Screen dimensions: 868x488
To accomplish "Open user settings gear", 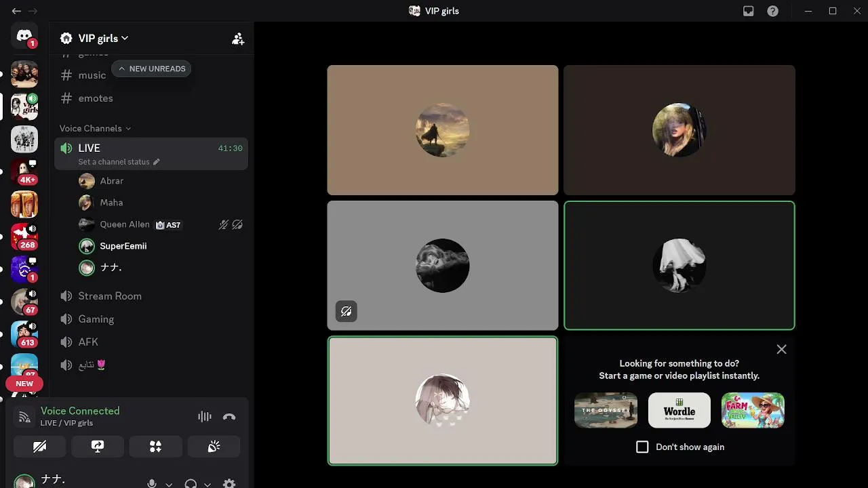I will coord(229,484).
